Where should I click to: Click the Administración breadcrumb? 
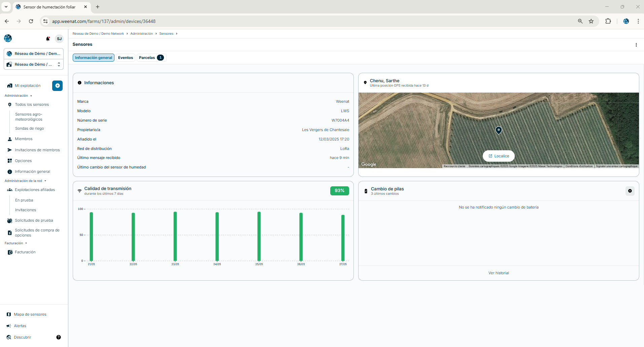pos(141,34)
